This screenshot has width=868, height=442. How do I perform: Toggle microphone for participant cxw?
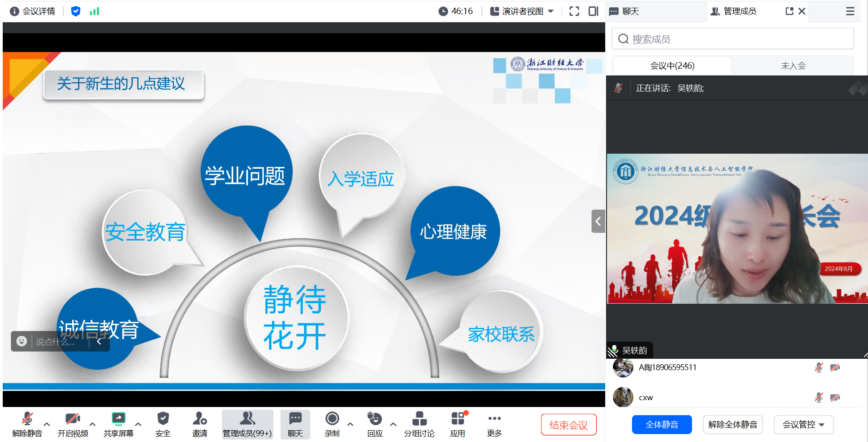(818, 397)
